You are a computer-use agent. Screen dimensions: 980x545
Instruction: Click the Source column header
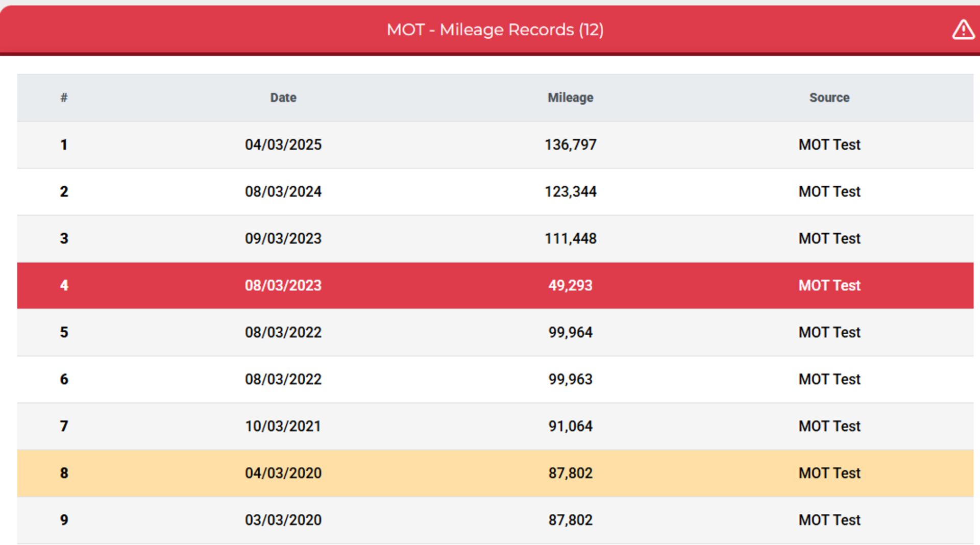829,97
